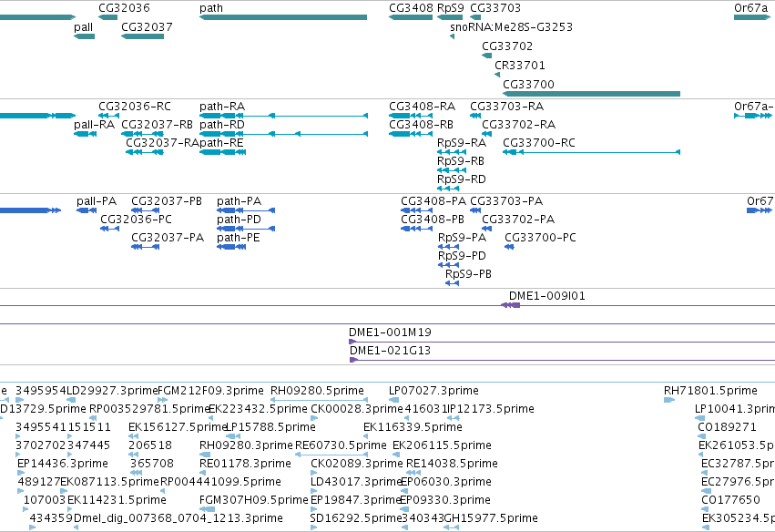This screenshot has height=532, width=775.
Task: Select the EP14436.3prime EST label
Action: pyautogui.click(x=62, y=465)
